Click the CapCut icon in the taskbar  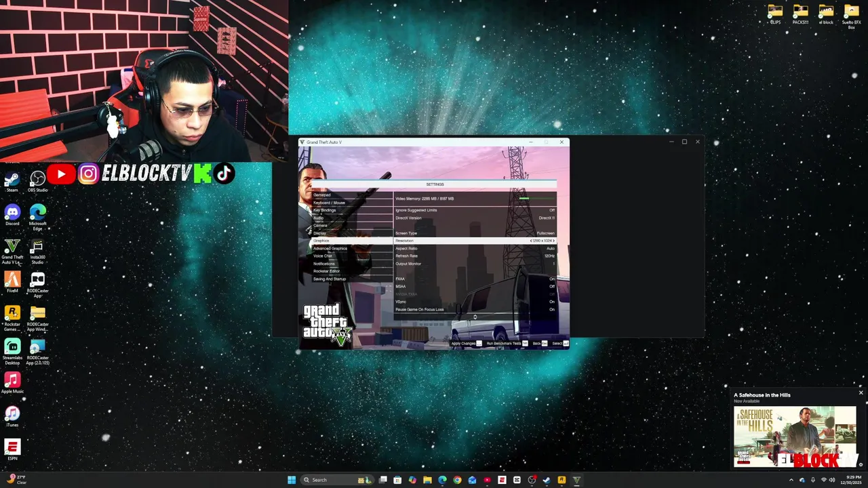[517, 480]
